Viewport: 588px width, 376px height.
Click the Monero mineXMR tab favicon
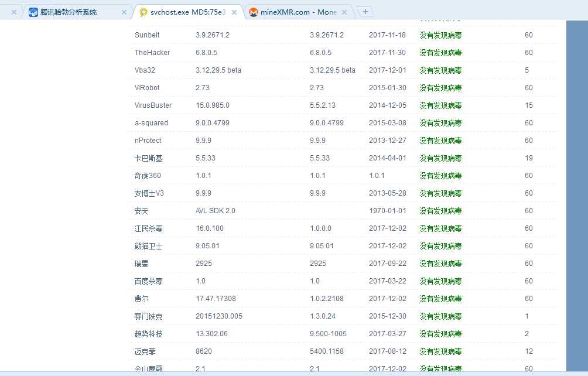click(x=254, y=12)
